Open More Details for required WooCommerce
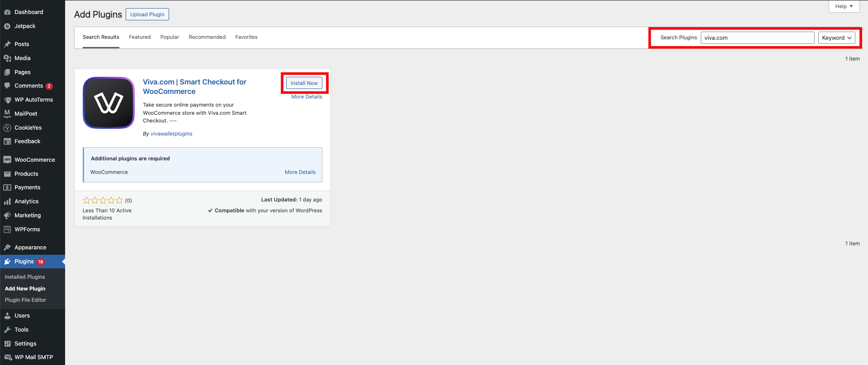 point(300,172)
